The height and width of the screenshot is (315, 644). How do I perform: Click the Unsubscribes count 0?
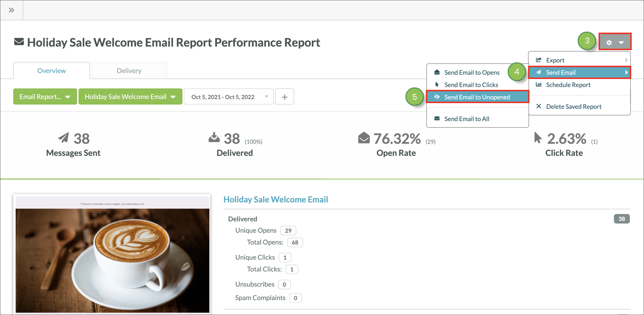284,284
